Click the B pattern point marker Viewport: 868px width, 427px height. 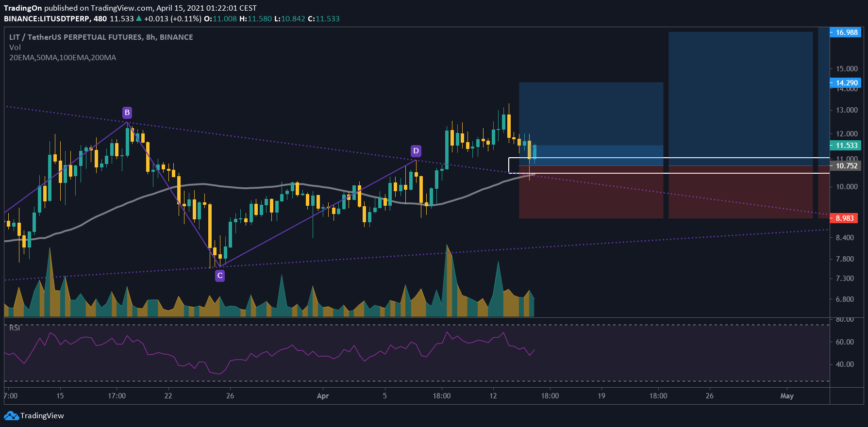(x=127, y=113)
